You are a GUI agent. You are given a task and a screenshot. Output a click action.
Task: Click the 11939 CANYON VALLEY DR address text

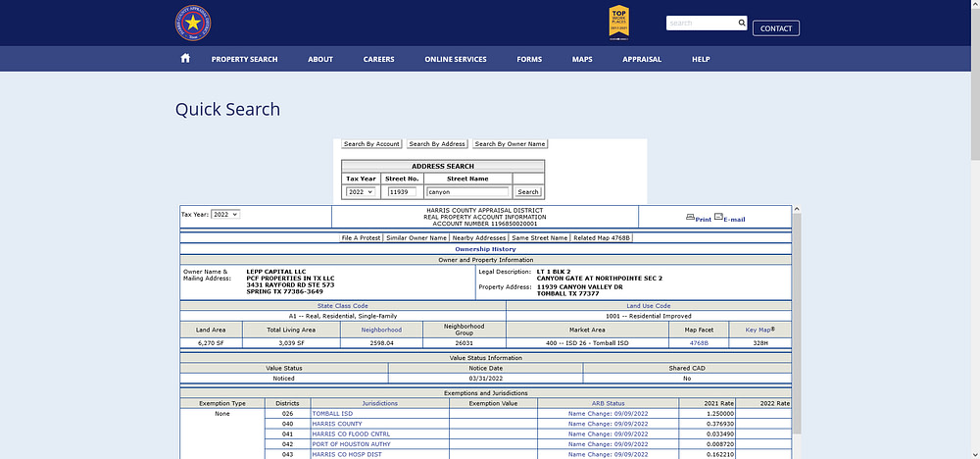pyautogui.click(x=580, y=287)
